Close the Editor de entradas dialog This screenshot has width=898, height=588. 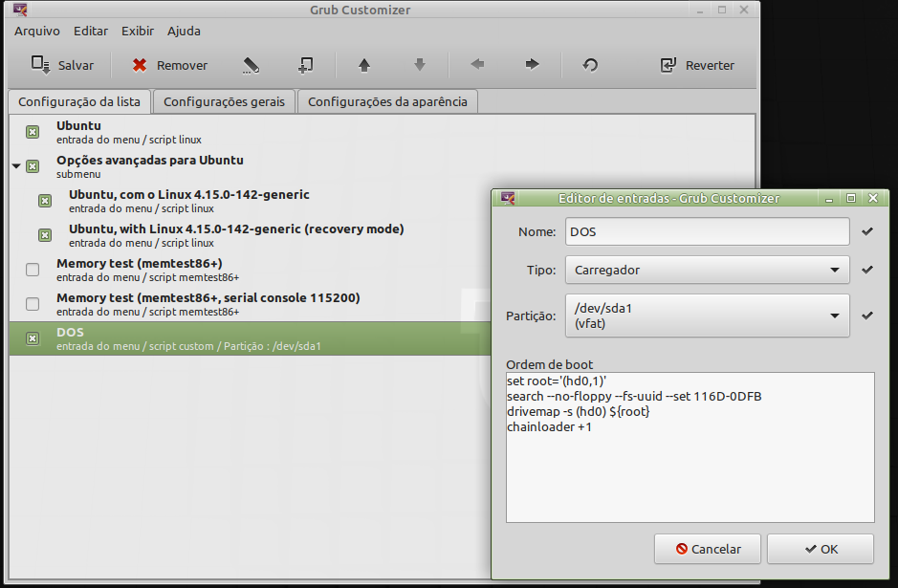point(873,198)
